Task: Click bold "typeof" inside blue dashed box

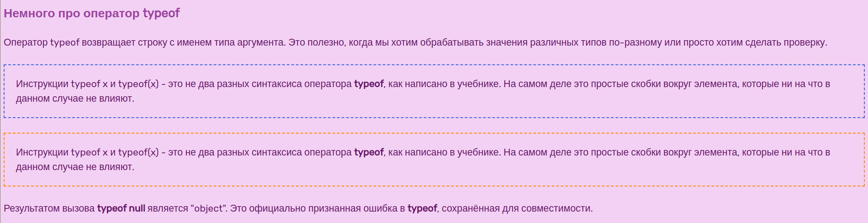Action: coord(369,84)
